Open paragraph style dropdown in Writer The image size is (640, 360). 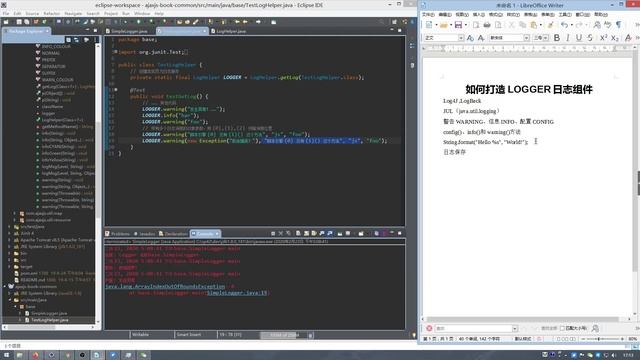coord(461,38)
